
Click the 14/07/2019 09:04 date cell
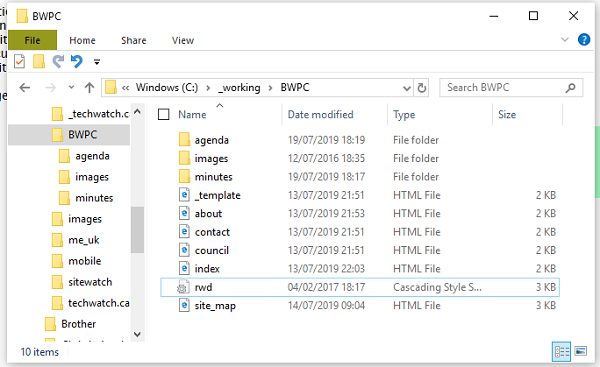pos(326,305)
